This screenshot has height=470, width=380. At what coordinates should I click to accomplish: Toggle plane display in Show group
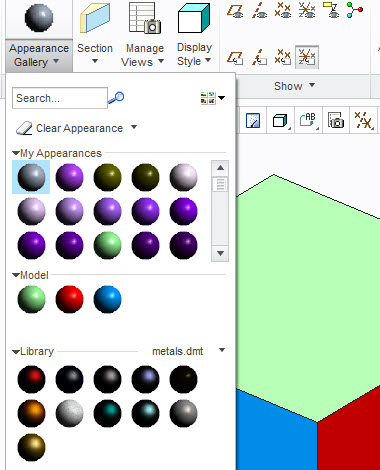tap(235, 10)
